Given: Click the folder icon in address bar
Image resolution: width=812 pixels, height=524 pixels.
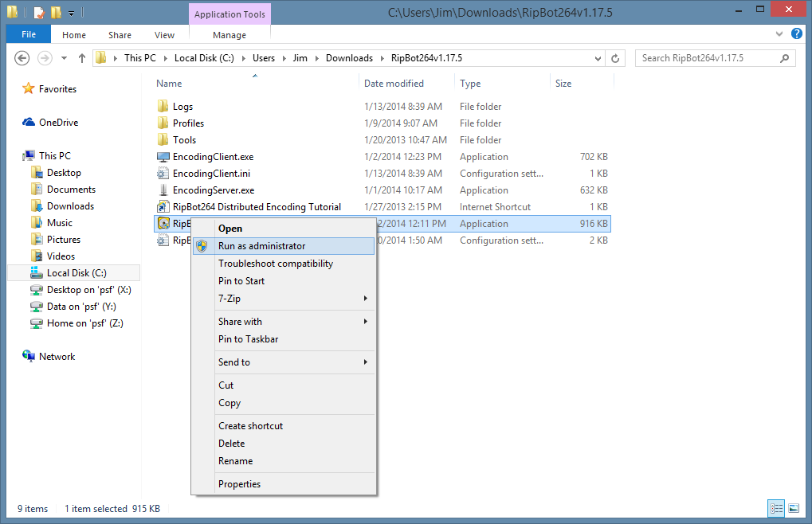Looking at the screenshot, I should tap(101, 58).
